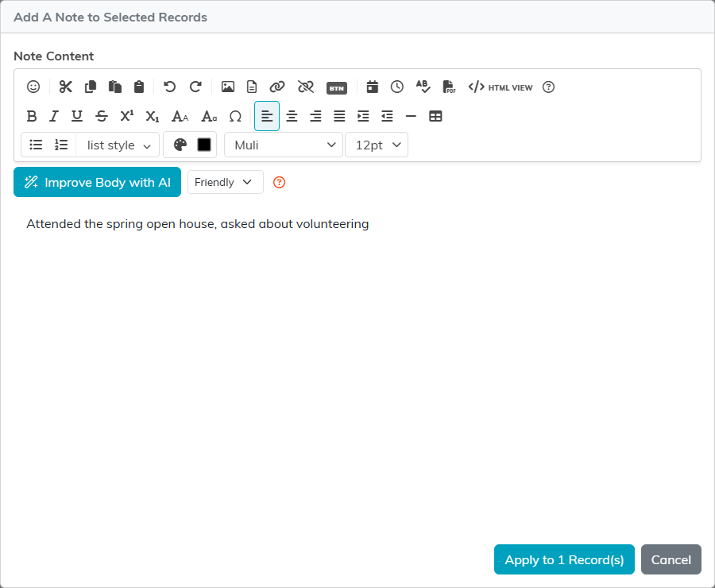Cut selected text with scissors icon
715x588 pixels.
66,87
